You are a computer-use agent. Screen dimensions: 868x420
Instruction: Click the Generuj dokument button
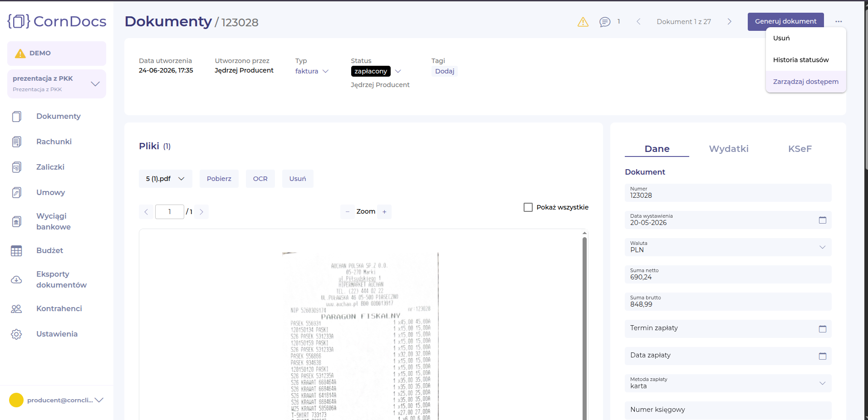point(786,21)
